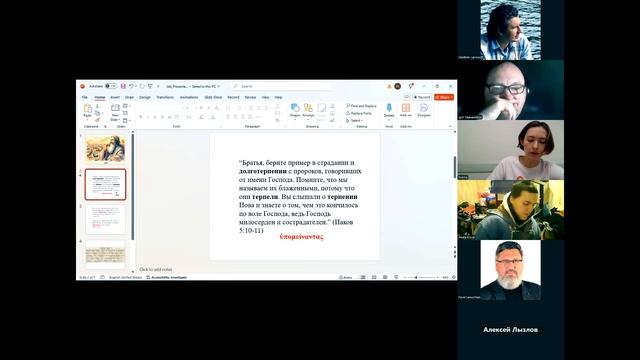Open the Review ribbon tab
The width and height of the screenshot is (640, 360).
tap(250, 97)
